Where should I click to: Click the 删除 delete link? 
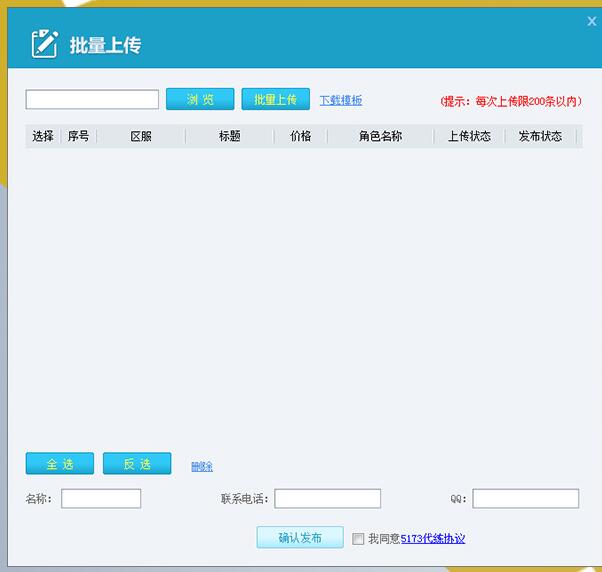click(x=202, y=466)
